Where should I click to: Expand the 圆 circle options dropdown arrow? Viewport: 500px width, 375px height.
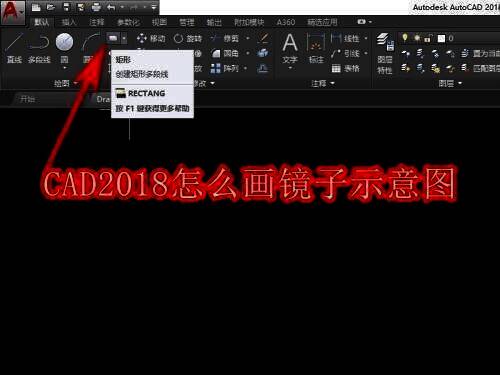click(x=65, y=68)
